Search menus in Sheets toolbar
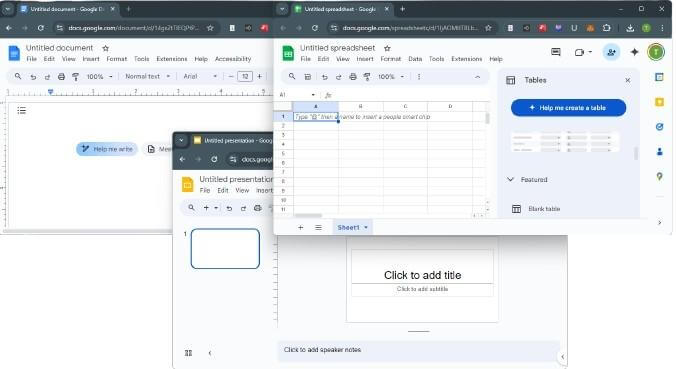 pyautogui.click(x=292, y=76)
